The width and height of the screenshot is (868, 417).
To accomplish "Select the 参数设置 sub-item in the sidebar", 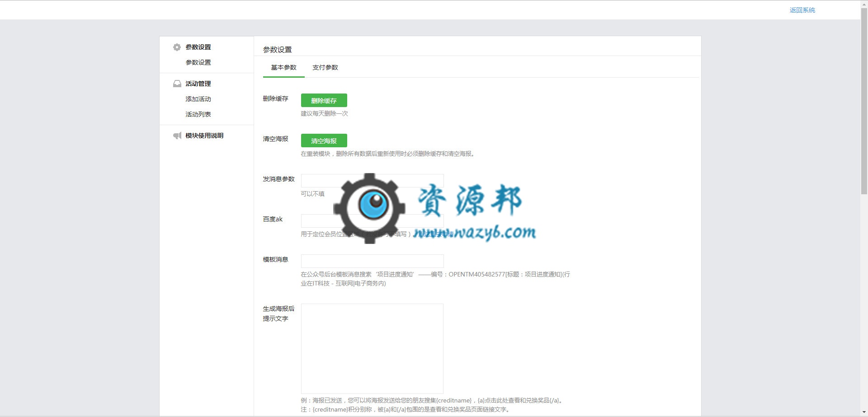I will [198, 62].
